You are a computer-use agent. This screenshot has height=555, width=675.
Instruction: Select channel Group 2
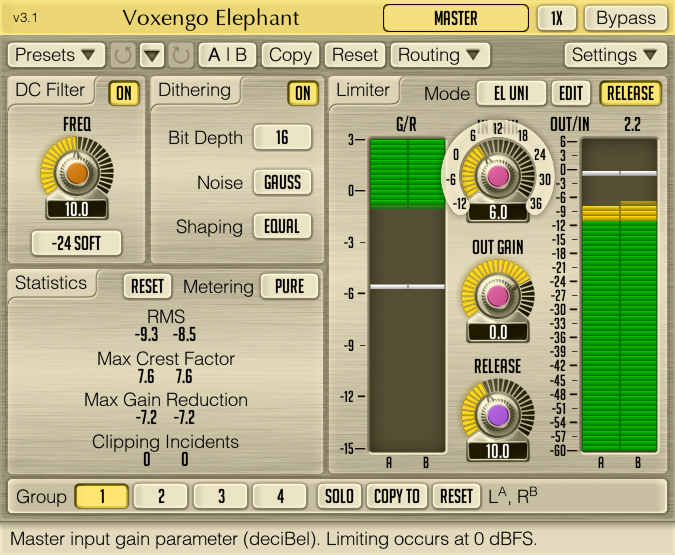point(161,496)
